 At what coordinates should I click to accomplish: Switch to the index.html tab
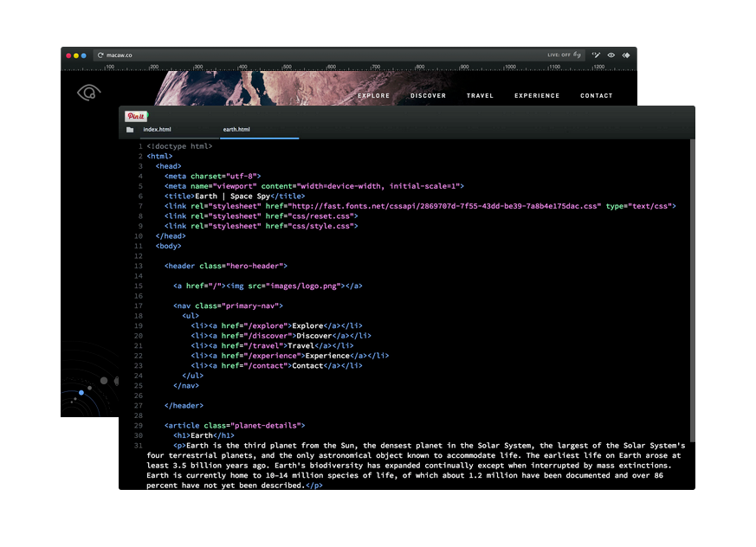coord(158,129)
